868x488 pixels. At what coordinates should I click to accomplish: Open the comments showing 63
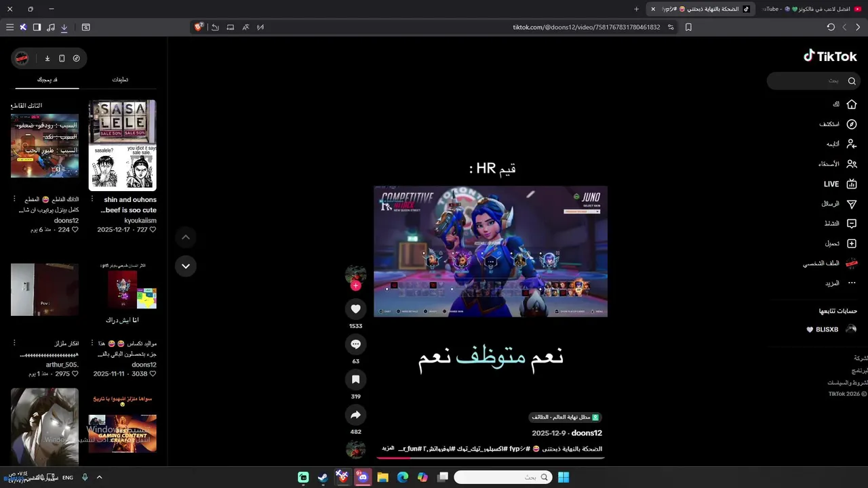click(355, 344)
